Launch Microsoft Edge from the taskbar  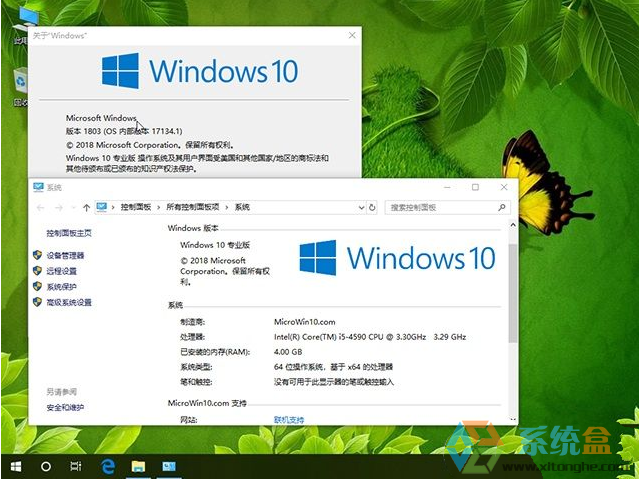(109, 466)
